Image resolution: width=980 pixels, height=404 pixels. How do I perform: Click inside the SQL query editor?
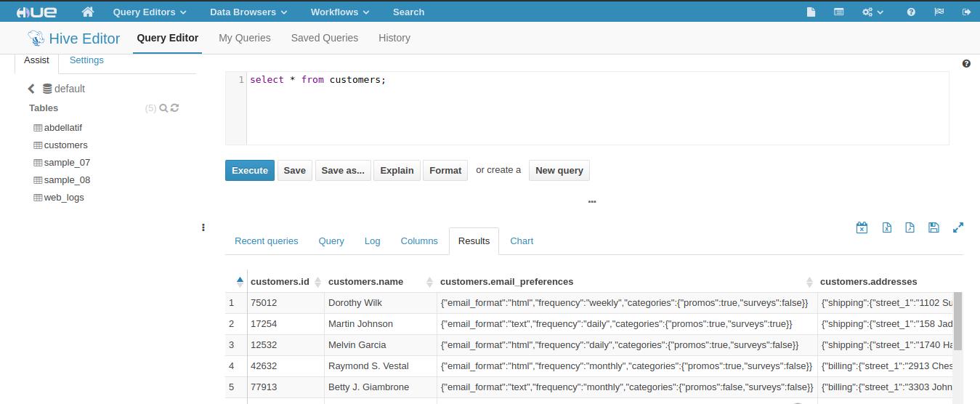click(598, 108)
